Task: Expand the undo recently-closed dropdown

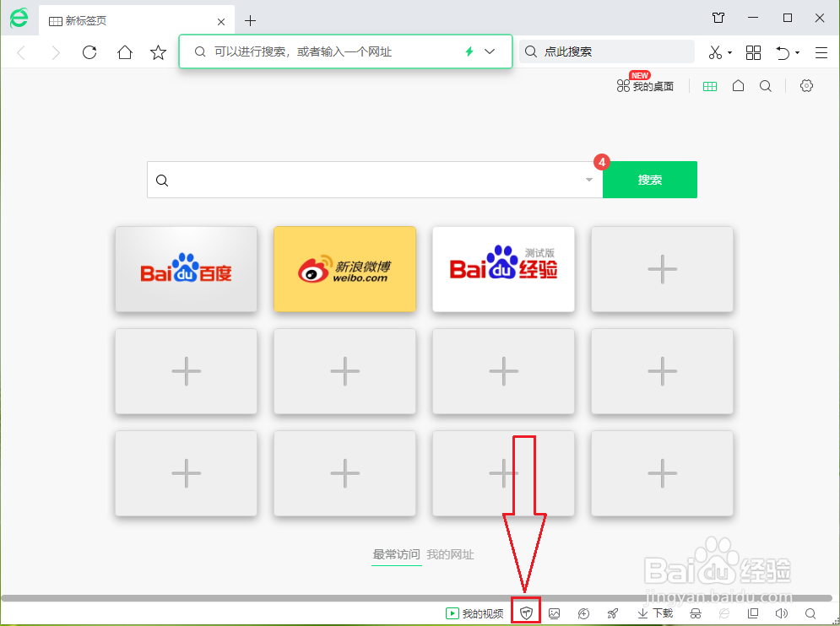Action: (x=797, y=51)
